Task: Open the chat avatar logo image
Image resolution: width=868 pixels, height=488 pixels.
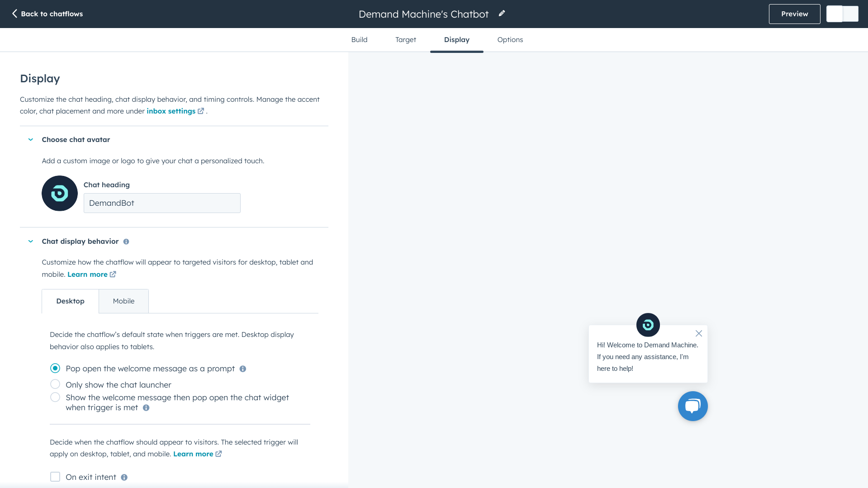Action: click(60, 193)
